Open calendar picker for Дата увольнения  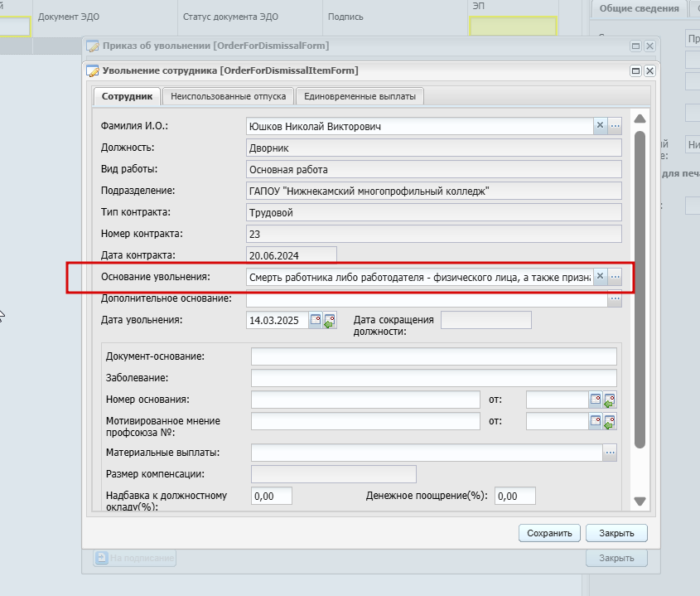(316, 320)
